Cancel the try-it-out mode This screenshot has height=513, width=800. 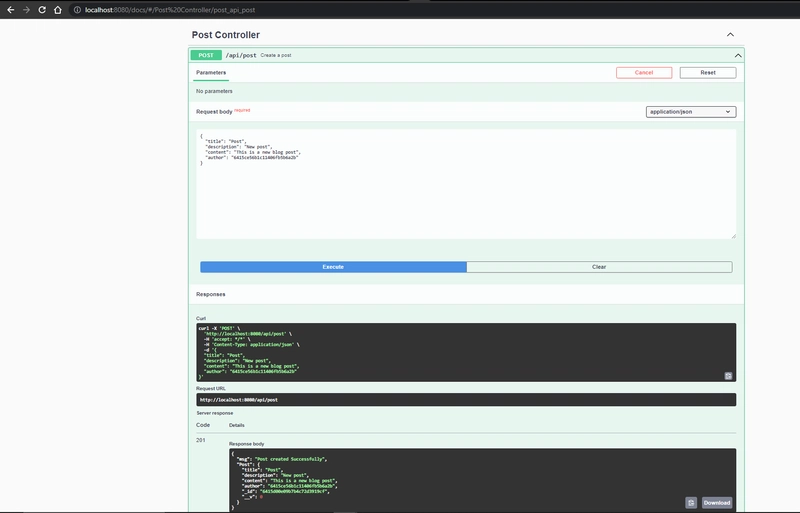(644, 72)
